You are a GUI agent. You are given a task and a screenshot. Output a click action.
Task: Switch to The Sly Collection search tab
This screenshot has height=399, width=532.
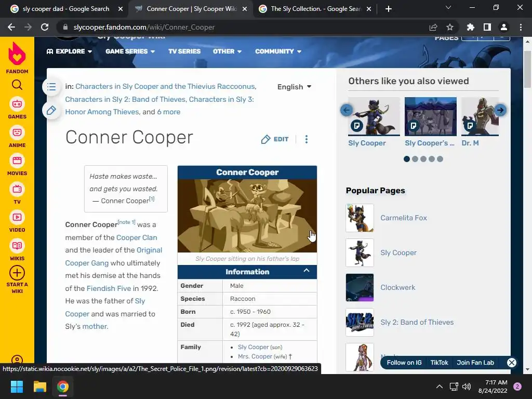(x=315, y=9)
